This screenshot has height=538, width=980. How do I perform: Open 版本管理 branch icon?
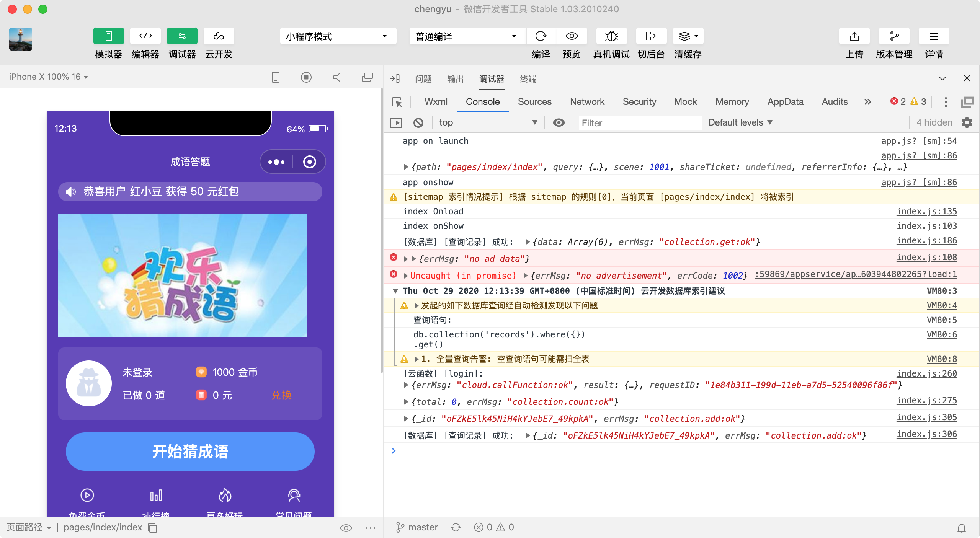[x=894, y=36]
